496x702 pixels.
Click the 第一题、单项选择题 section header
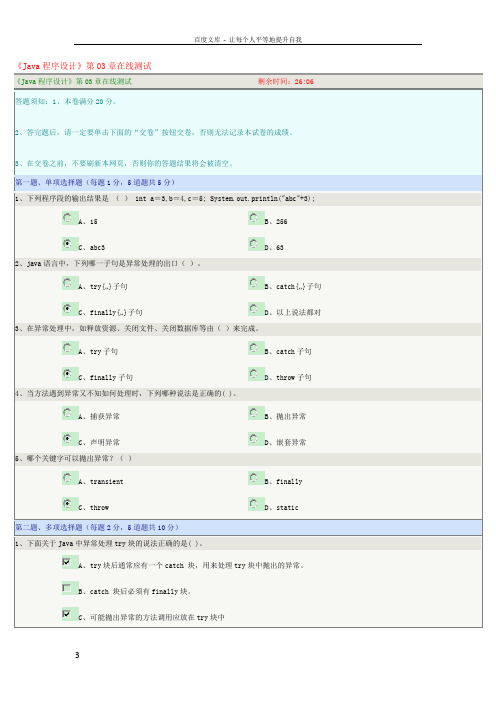click(95, 182)
